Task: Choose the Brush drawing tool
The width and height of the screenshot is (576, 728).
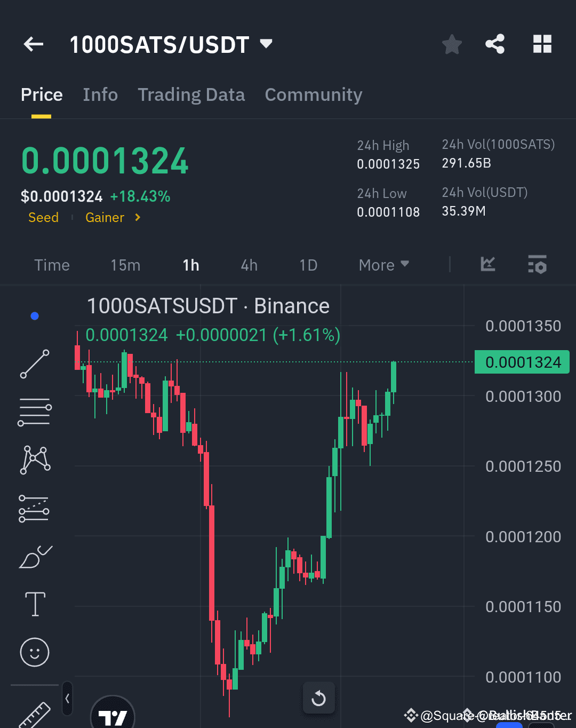Action: tap(35, 556)
